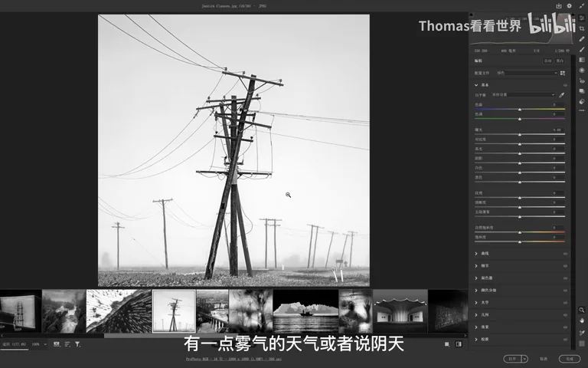This screenshot has height=368, width=588.
Task: Toggle visibility eye of 基本 panel
Action: point(565,85)
